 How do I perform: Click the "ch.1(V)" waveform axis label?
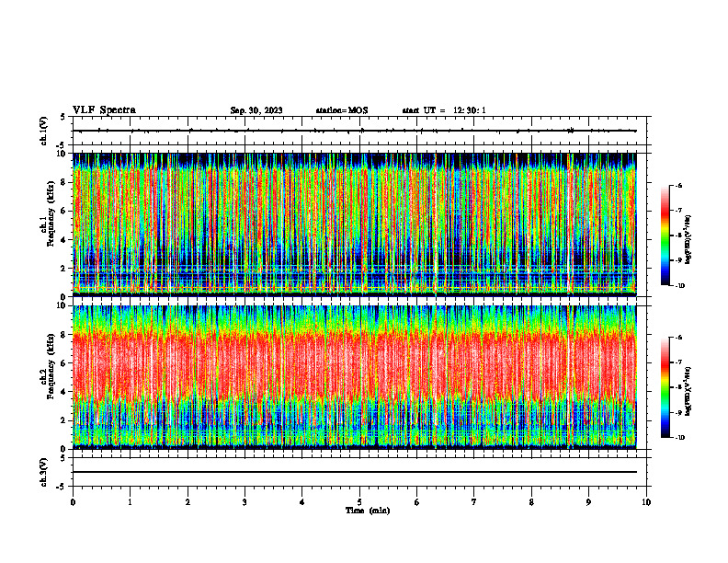[x=44, y=131]
